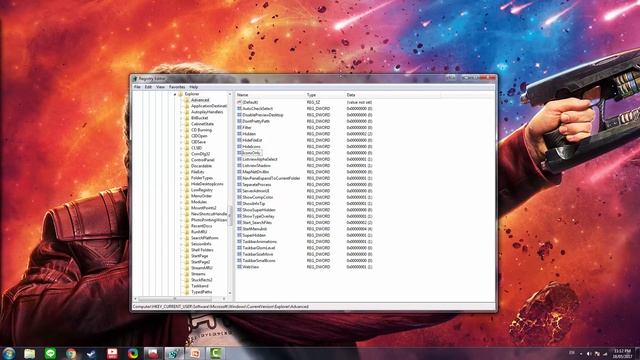Select the SeparateProcess value
The width and height of the screenshot is (640, 360).
coord(257,184)
